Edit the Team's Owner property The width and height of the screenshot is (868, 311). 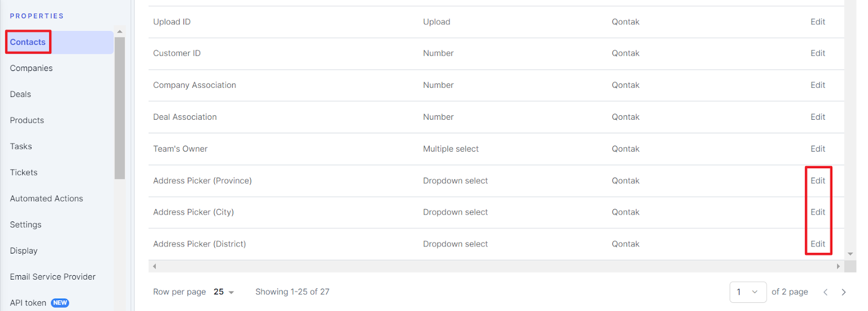click(x=818, y=149)
